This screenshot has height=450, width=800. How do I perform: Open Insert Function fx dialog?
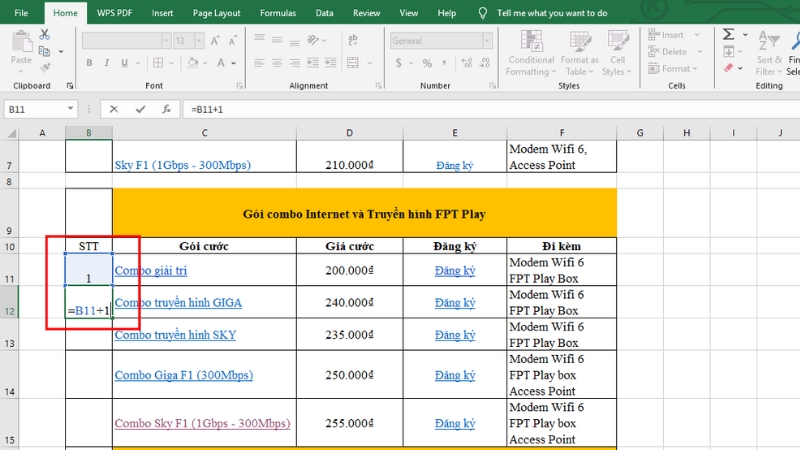tap(167, 109)
